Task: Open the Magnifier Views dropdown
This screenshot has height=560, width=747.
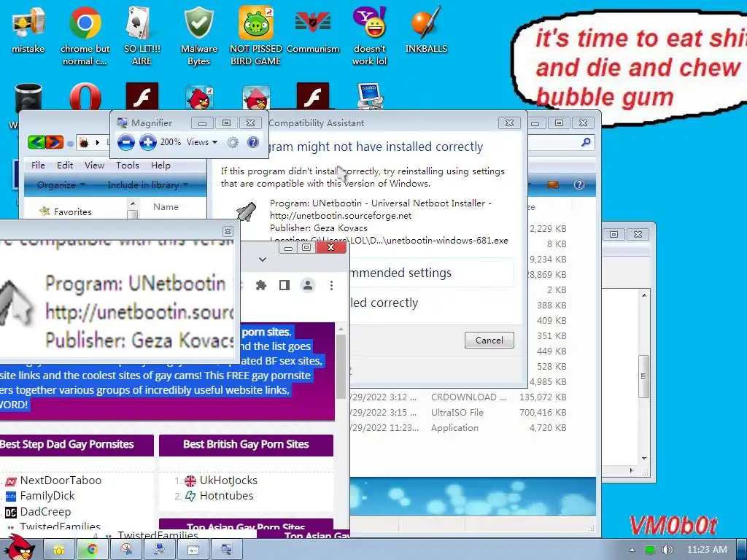Action: [x=202, y=142]
